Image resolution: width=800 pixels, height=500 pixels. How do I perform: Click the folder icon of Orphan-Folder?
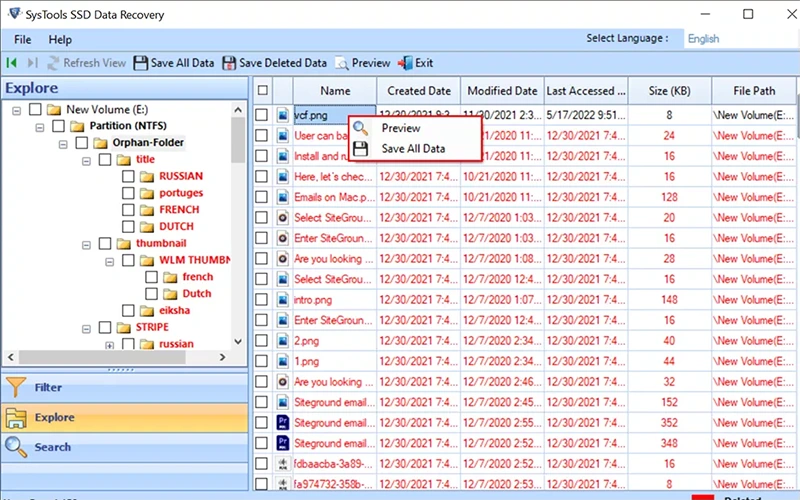click(x=101, y=143)
